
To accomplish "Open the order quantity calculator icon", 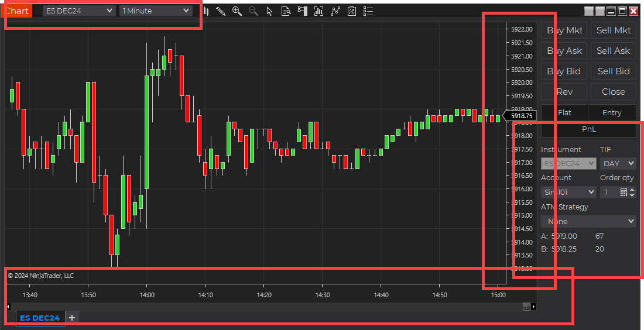I will click(x=624, y=192).
